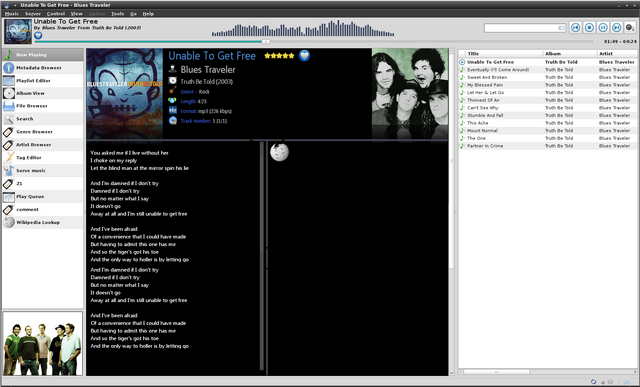640x387 pixels.
Task: Click the Wikipedia globe icon below song info
Action: click(x=280, y=152)
